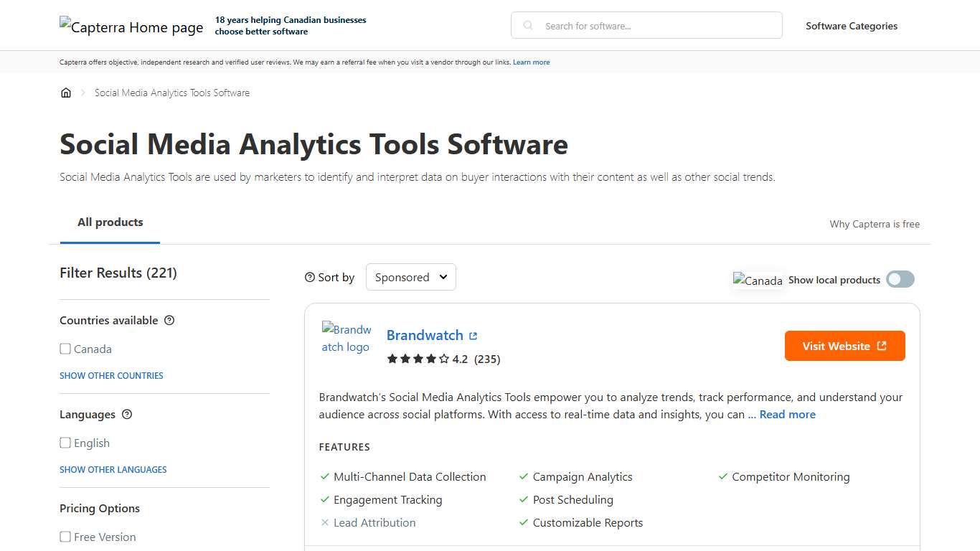
Task: Click the Visit Website button for Brandwatch
Action: tap(844, 345)
